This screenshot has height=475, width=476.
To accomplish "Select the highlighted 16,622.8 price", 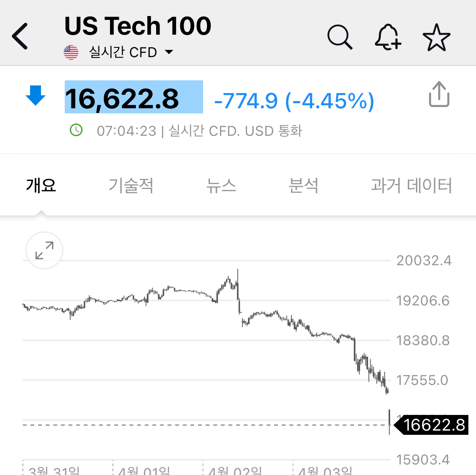I will 134,97.
